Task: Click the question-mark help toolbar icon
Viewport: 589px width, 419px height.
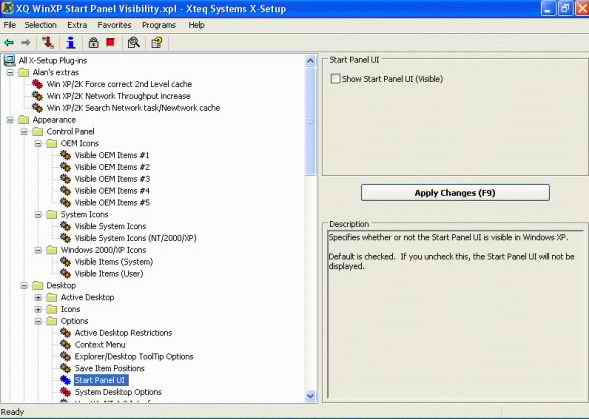Action: (x=157, y=42)
